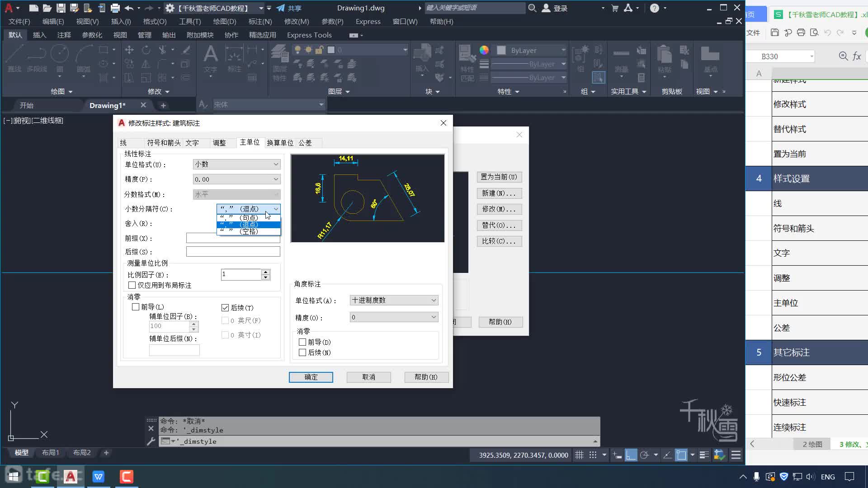Open the 标注(N) menu
Screen dimensions: 868x488
pyautogui.click(x=260, y=21)
